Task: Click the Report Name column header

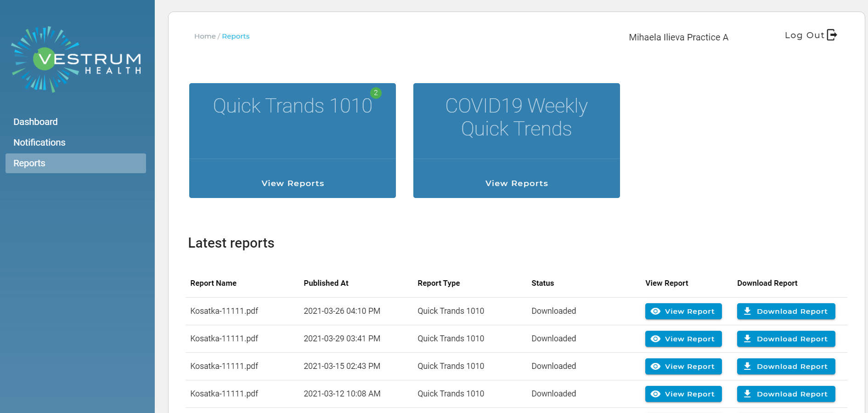Action: tap(214, 283)
